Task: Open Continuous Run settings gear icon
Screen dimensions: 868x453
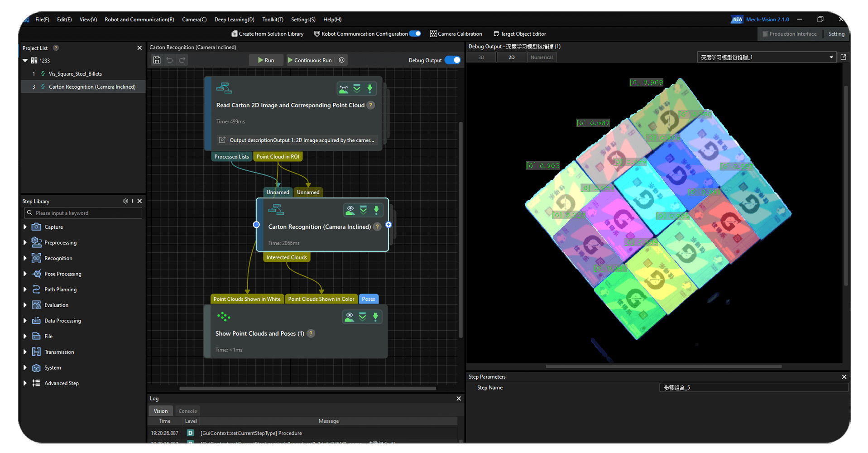Action: click(x=342, y=60)
